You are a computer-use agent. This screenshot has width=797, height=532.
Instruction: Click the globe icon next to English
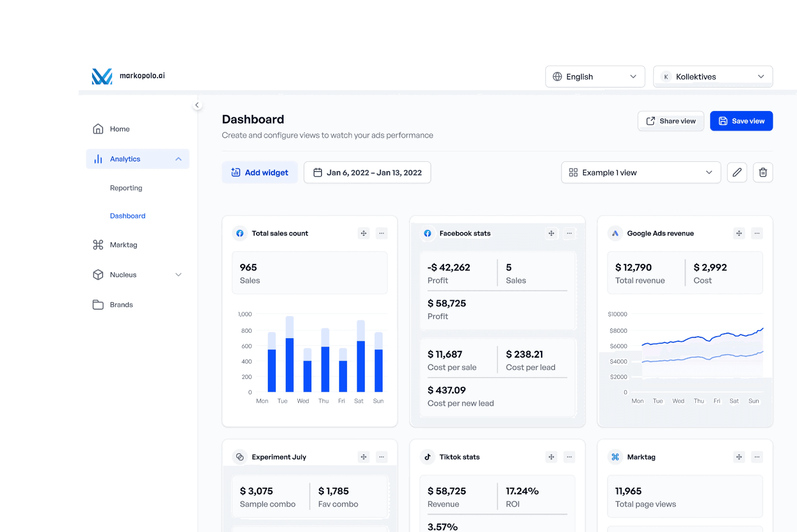(557, 76)
